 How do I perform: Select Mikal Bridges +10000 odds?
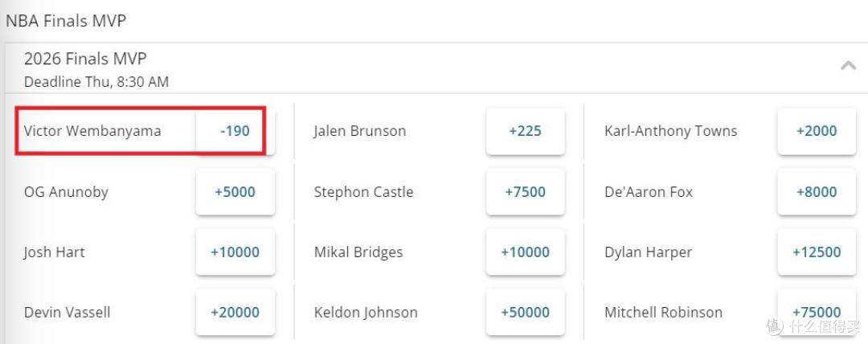(526, 252)
